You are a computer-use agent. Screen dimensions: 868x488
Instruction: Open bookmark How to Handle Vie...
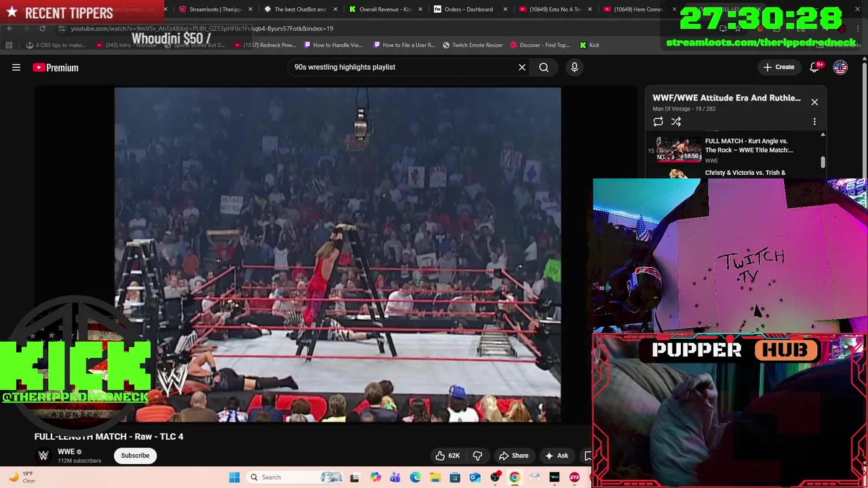pyautogui.click(x=334, y=45)
